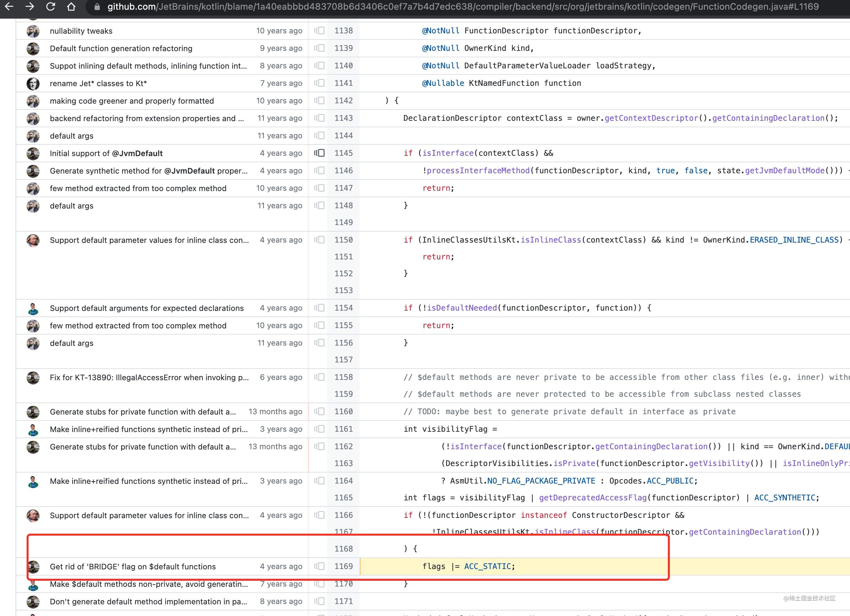The image size is (850, 616).
Task: View blame prior to change on line 1160
Action: pos(319,411)
